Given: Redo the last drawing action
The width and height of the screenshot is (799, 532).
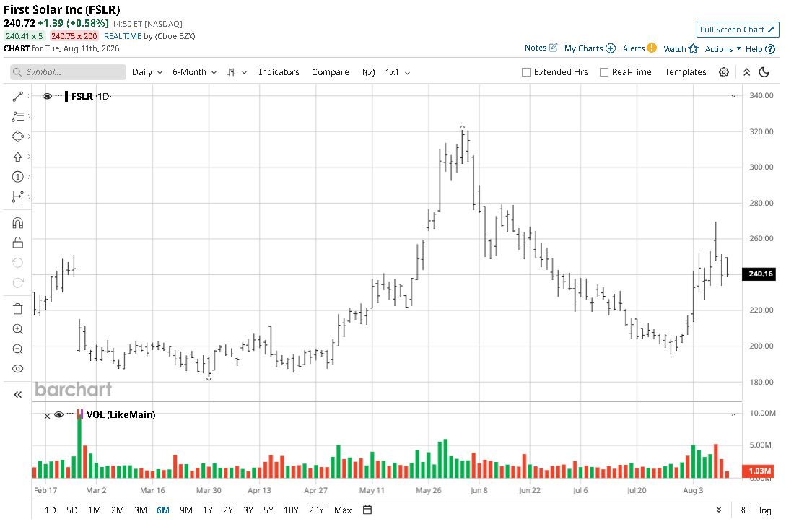Looking at the screenshot, I should [x=18, y=283].
